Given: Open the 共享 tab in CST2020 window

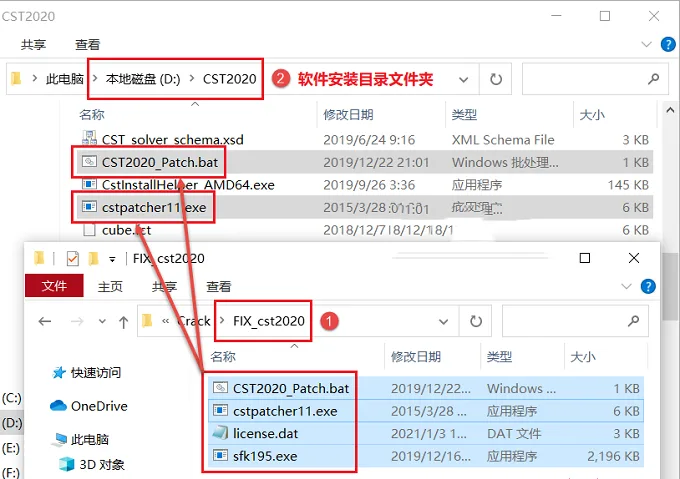Looking at the screenshot, I should [33, 45].
